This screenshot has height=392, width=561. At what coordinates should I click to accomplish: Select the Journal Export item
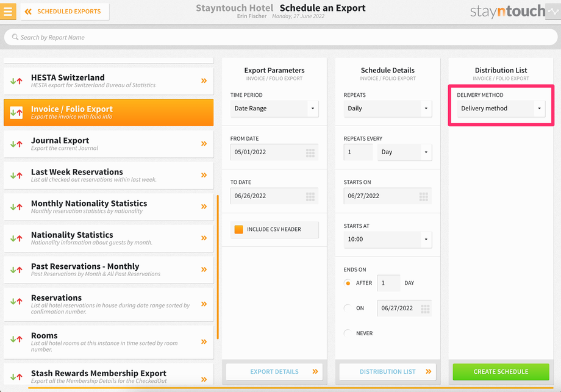109,144
